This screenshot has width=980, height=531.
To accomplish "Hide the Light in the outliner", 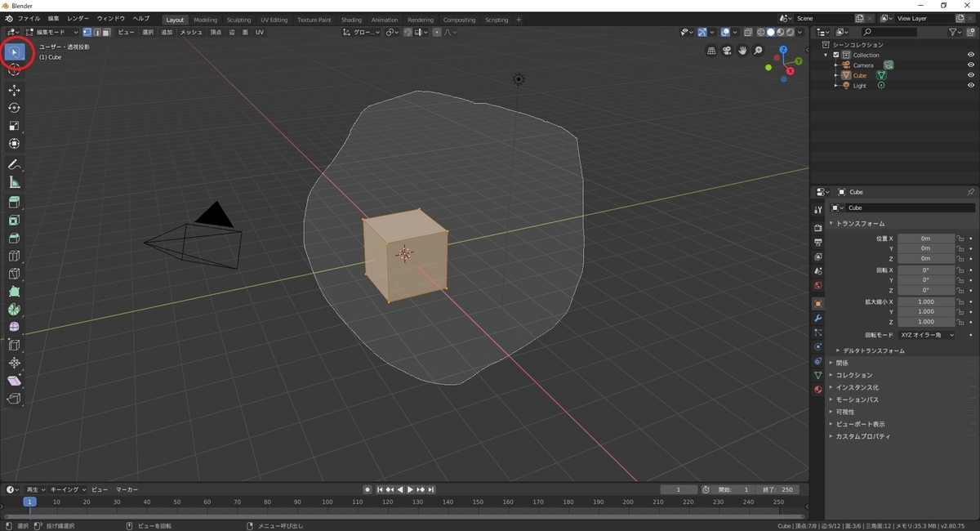I will [x=971, y=86].
